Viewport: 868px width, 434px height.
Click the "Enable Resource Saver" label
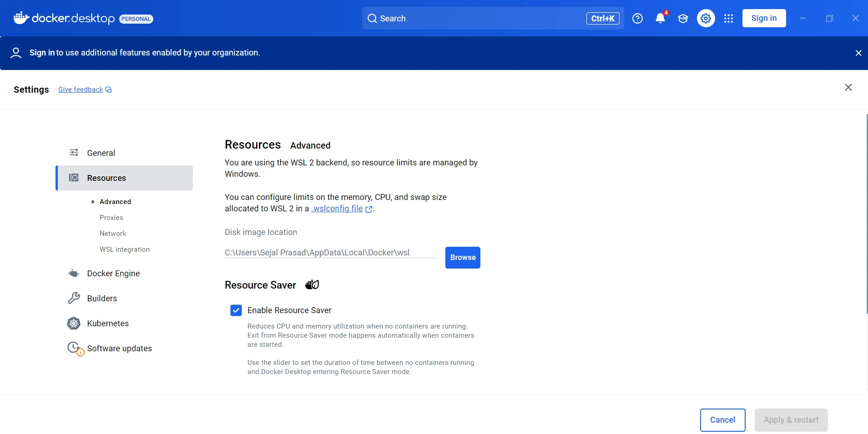coord(289,310)
